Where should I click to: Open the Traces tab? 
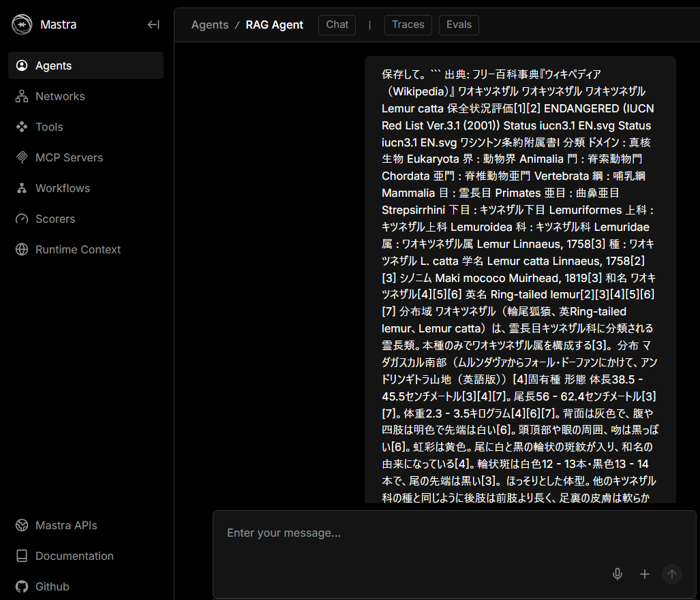point(408,25)
